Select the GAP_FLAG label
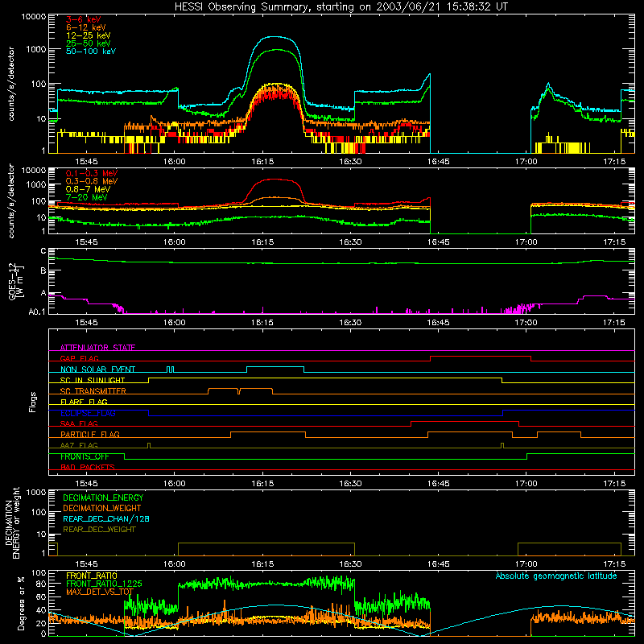 coord(79,358)
